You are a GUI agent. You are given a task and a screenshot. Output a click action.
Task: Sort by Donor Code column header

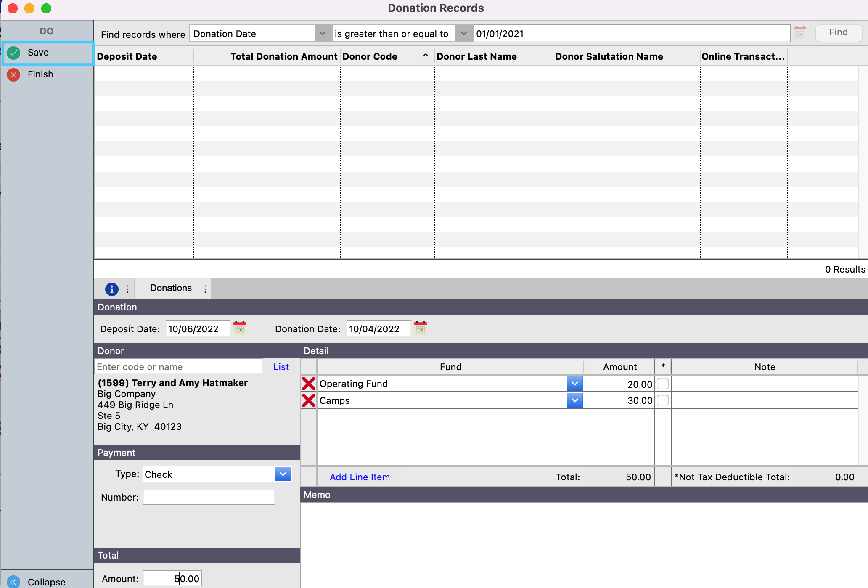point(370,56)
